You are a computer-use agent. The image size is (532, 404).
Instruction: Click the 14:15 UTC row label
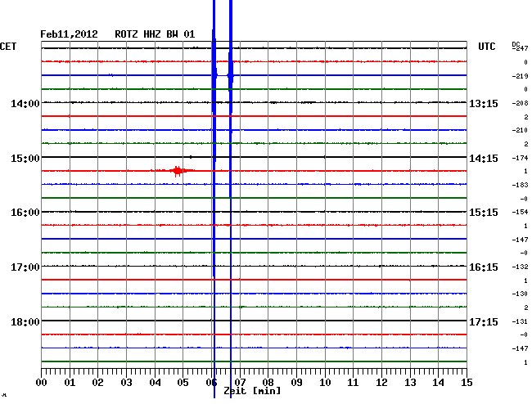[484, 159]
